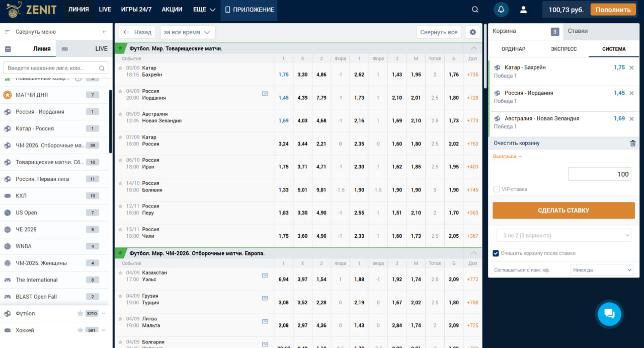Click TV icon for Грузия - Турция
The height and width of the screenshot is (348, 644).
265,298
